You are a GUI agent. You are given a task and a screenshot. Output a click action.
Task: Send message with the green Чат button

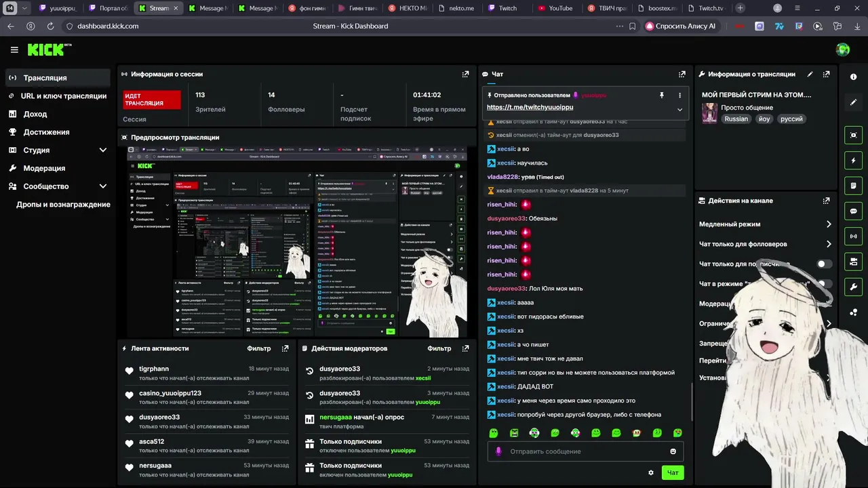pos(673,473)
